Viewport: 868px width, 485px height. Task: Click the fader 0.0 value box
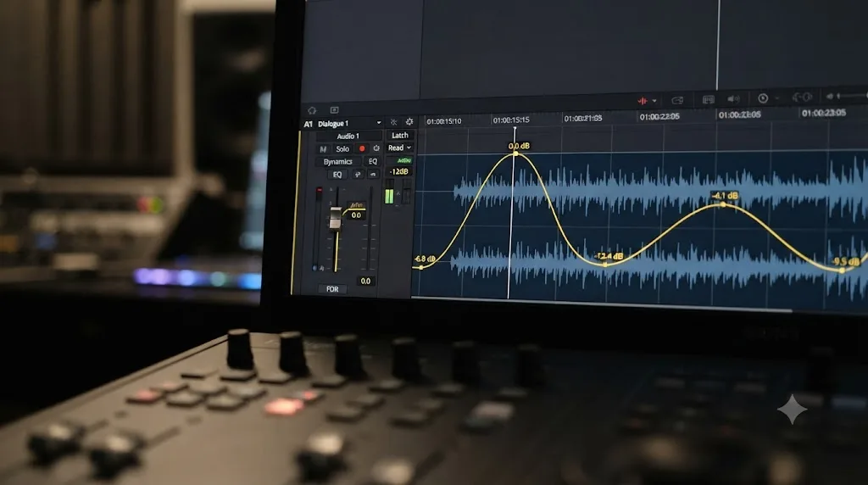pyautogui.click(x=356, y=215)
